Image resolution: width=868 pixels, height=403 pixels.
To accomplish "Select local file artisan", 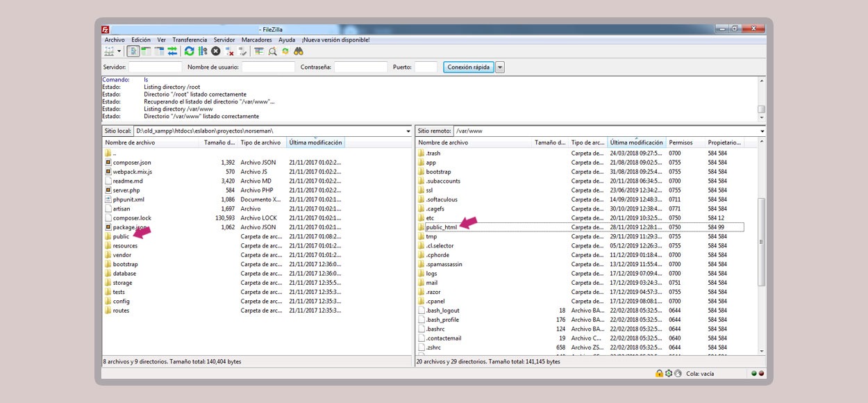I will pyautogui.click(x=121, y=208).
